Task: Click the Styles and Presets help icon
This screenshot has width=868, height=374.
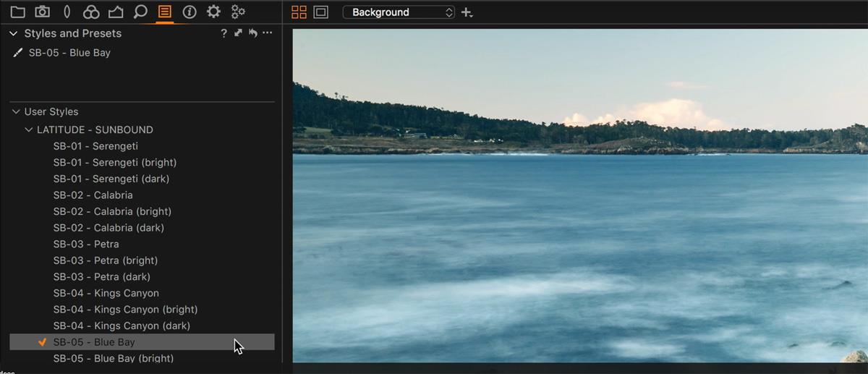Action: coord(224,33)
